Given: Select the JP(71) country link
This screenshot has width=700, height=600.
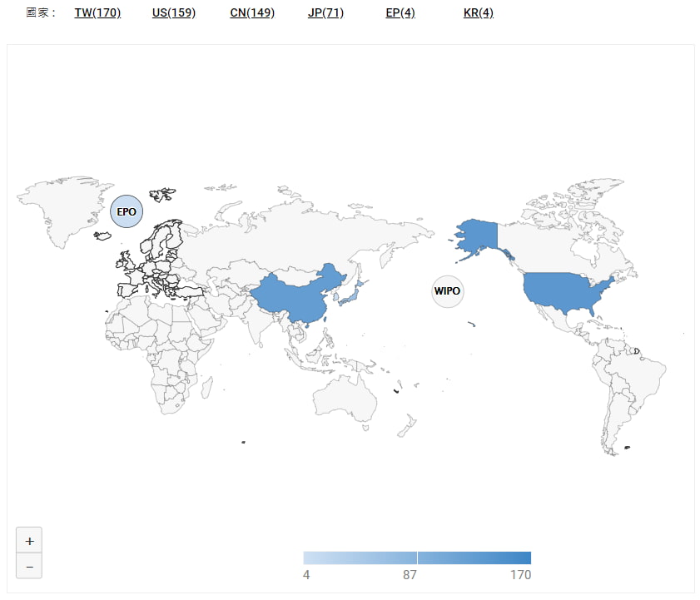Looking at the screenshot, I should 325,13.
